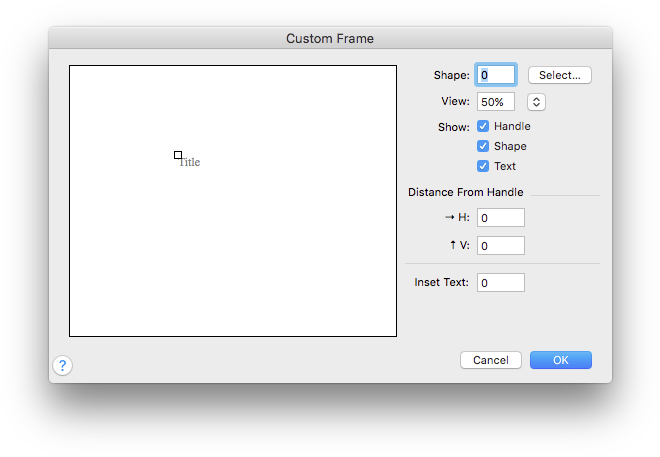Click the Title text in preview
The width and height of the screenshot is (660, 457).
[190, 162]
